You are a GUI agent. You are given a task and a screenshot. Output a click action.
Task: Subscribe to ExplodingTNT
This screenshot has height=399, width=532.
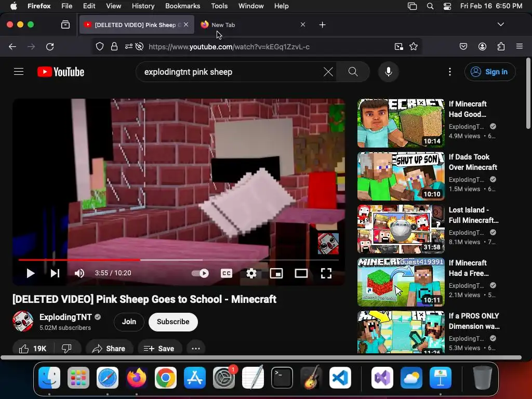[173, 322]
